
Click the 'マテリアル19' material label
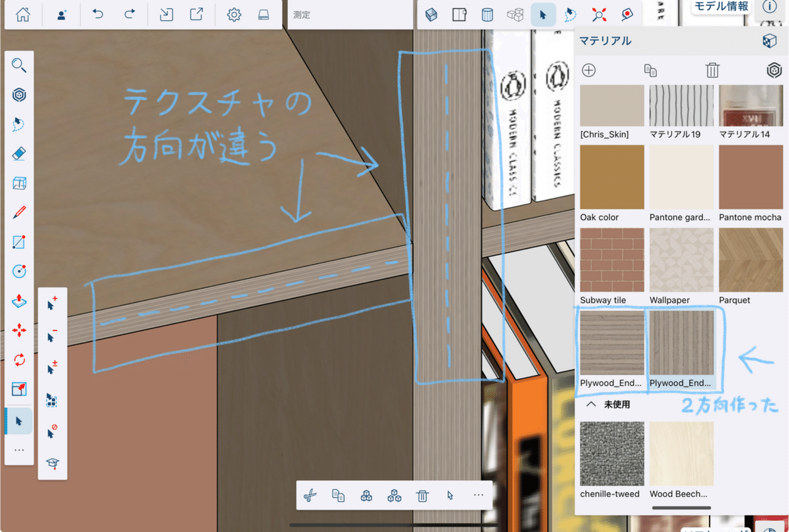click(x=675, y=134)
